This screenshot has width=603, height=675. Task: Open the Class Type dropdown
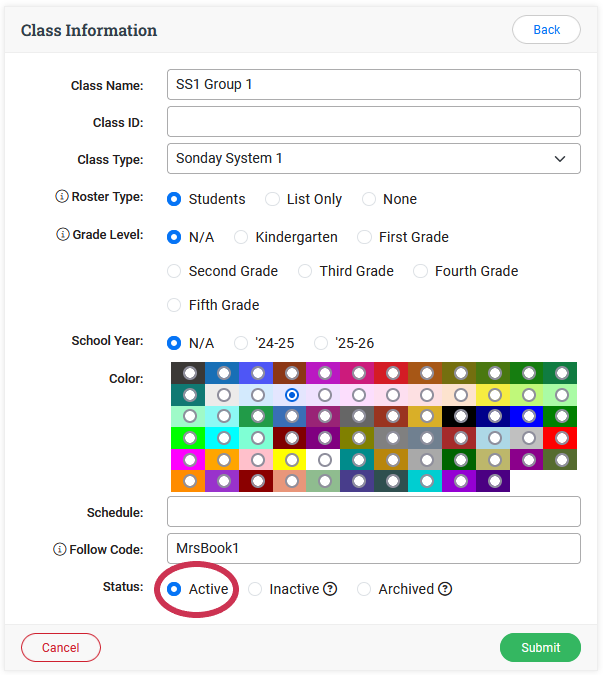tap(373, 158)
